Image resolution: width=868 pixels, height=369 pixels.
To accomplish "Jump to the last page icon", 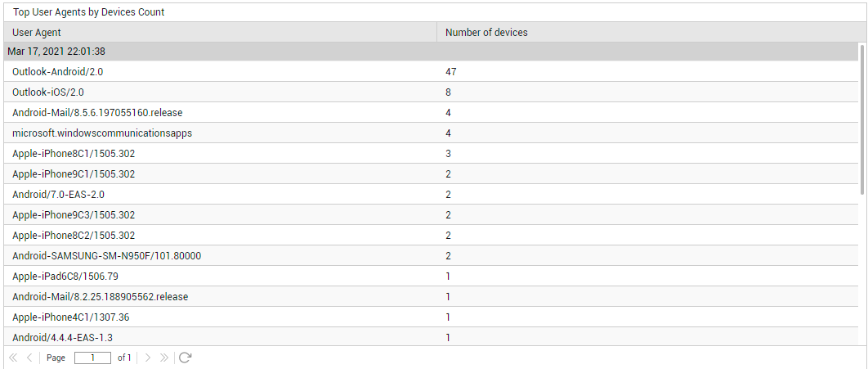I will [x=164, y=358].
